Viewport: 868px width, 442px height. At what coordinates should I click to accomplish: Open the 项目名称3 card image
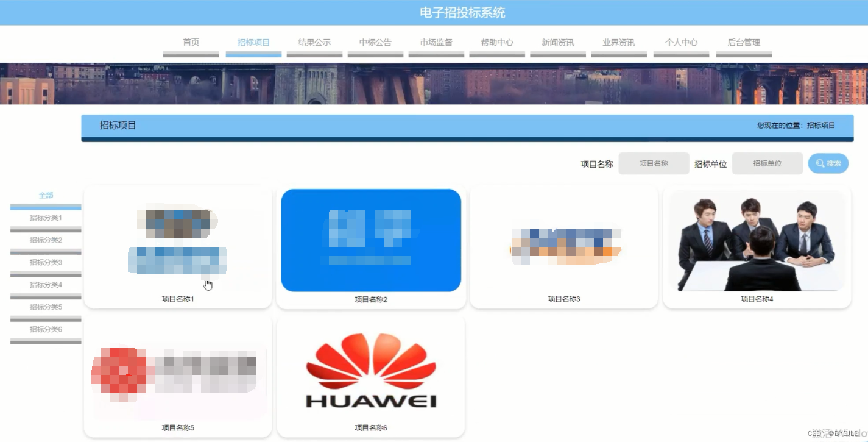tap(564, 241)
